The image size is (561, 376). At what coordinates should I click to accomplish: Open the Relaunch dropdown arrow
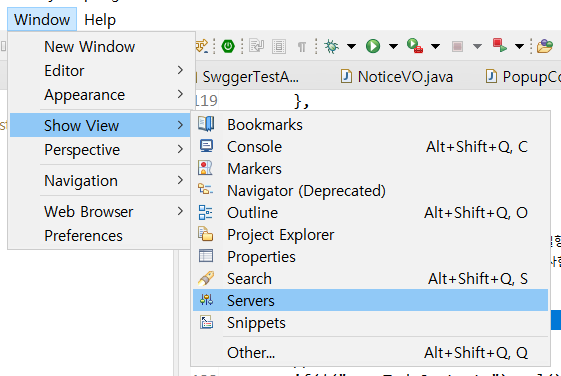(x=519, y=46)
